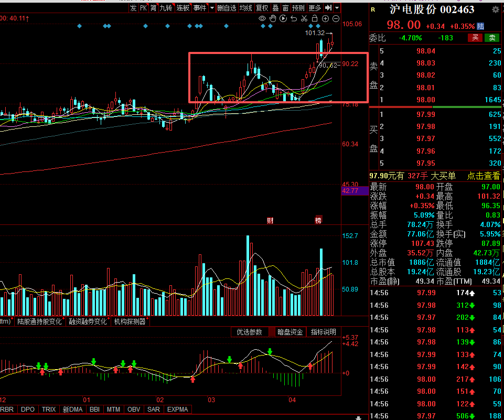The height and width of the screenshot is (420, 504).
Task: Select the SAR indicator tab
Action: click(x=154, y=410)
